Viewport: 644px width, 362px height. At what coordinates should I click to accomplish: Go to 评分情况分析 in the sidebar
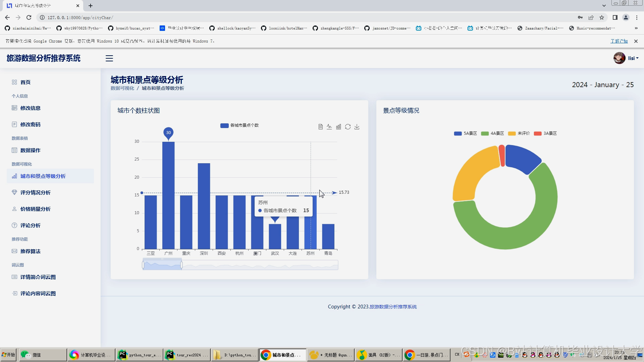[x=35, y=192]
